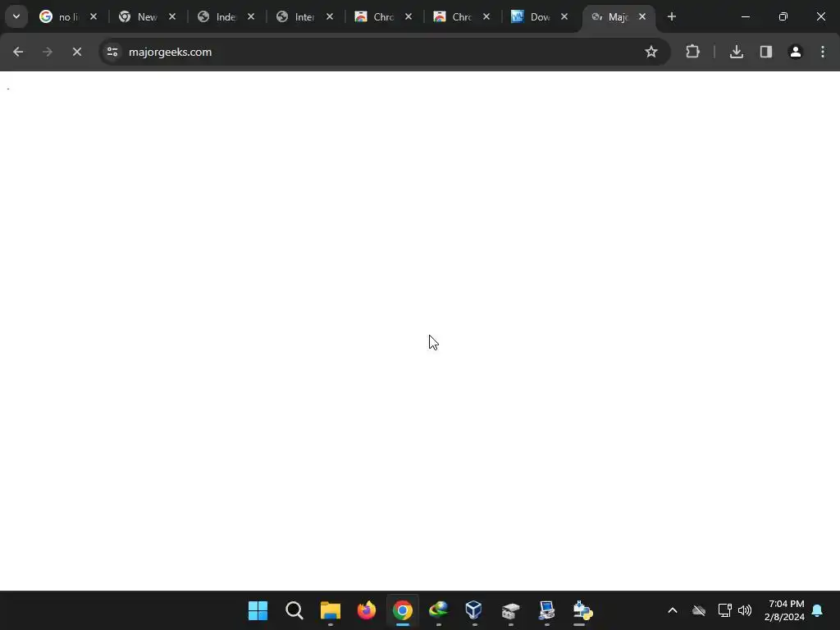
Task: Close the 'no li' Google tab
Action: pos(94,16)
